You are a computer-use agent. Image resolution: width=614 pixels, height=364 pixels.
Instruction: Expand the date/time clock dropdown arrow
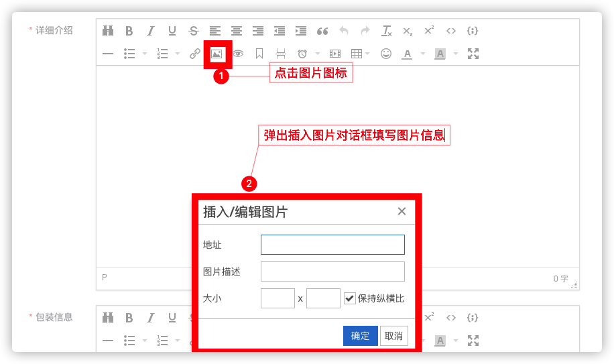coord(317,54)
